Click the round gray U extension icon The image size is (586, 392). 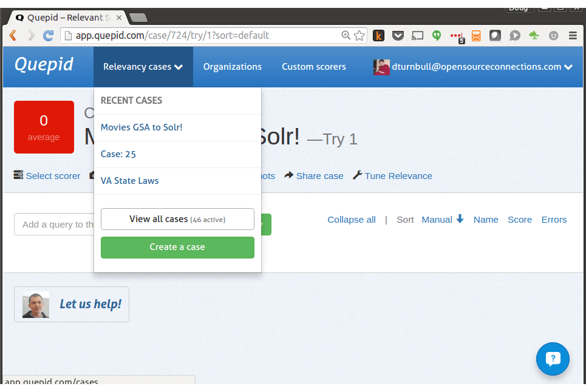[553, 35]
